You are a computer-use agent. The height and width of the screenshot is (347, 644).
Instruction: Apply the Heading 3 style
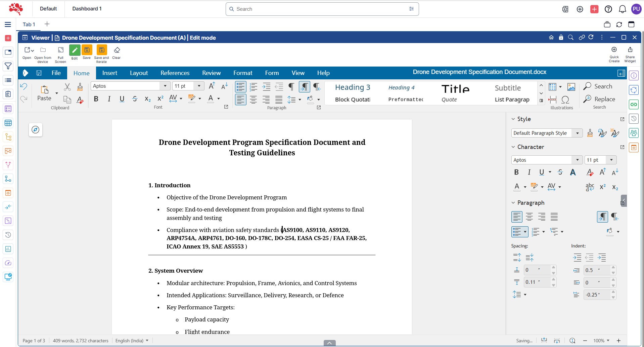pos(352,87)
